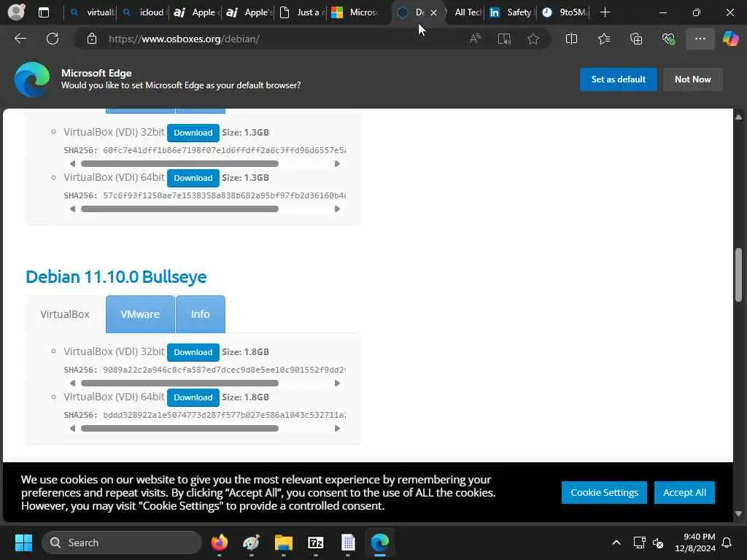Download Debian 11.10.0 VirtualBox 64bit image

pyautogui.click(x=193, y=397)
